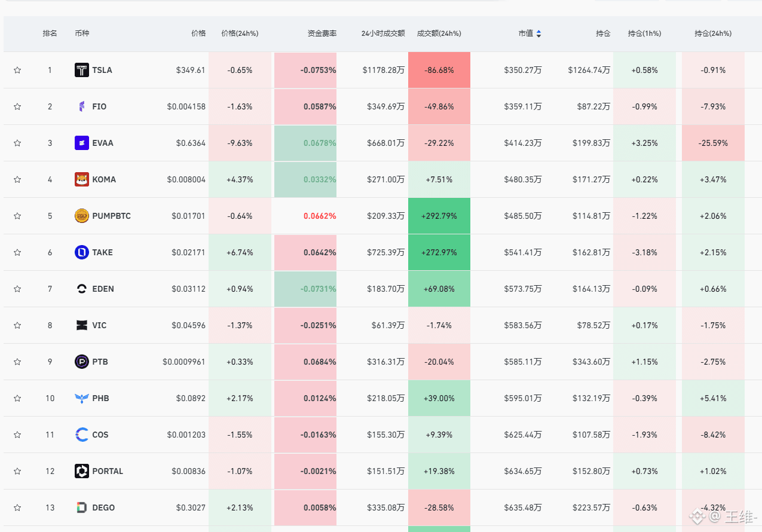Sort table by 价格(24h%) column header
The image size is (762, 532).
pos(240,33)
